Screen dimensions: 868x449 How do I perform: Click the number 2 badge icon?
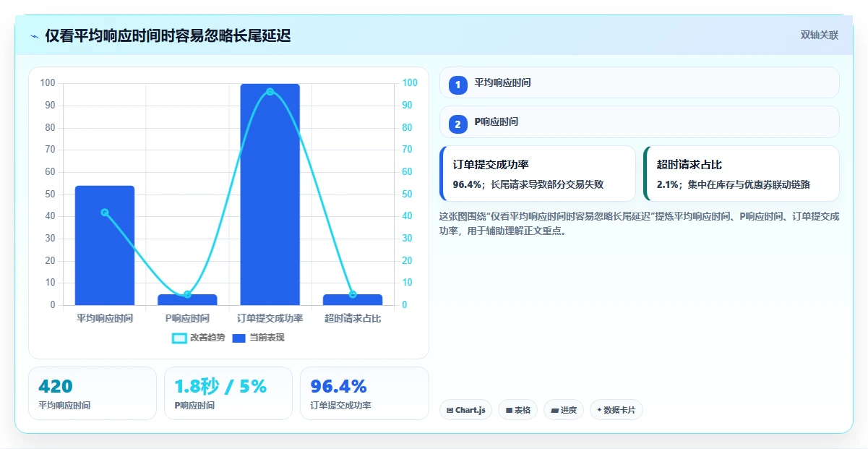pyautogui.click(x=457, y=124)
